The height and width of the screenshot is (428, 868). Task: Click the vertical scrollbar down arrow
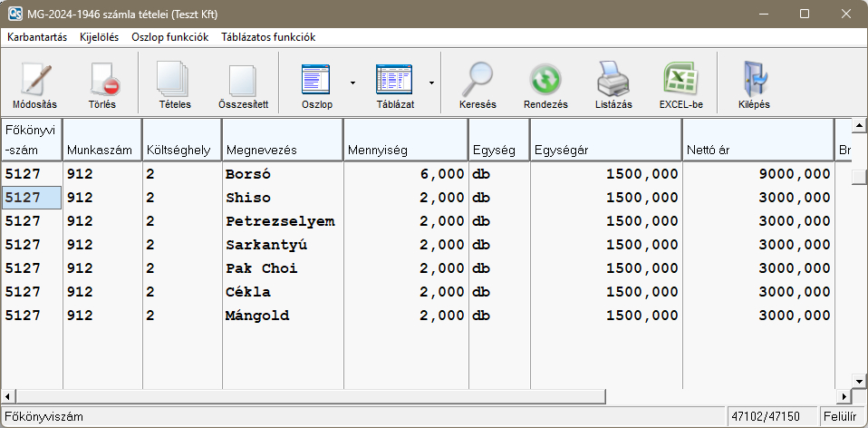(x=859, y=381)
